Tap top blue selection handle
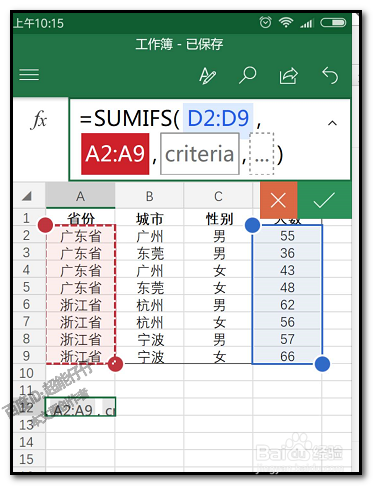This screenshot has height=486, width=373. 252,225
